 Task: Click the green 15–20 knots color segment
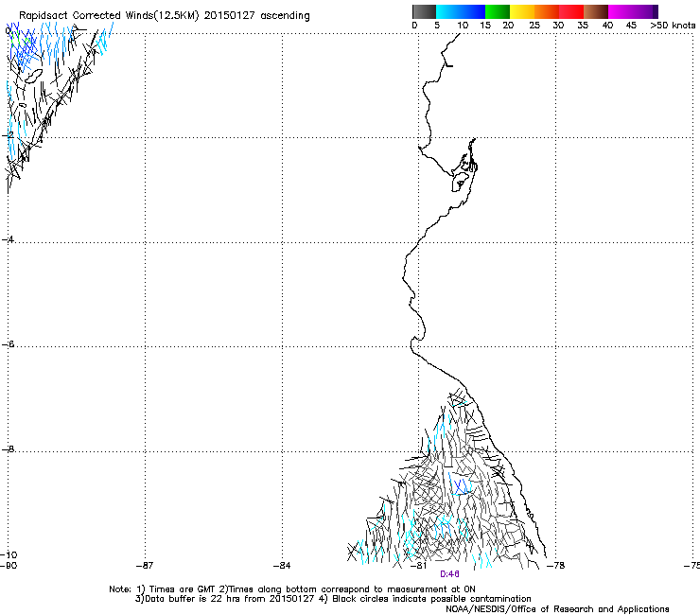(x=498, y=11)
